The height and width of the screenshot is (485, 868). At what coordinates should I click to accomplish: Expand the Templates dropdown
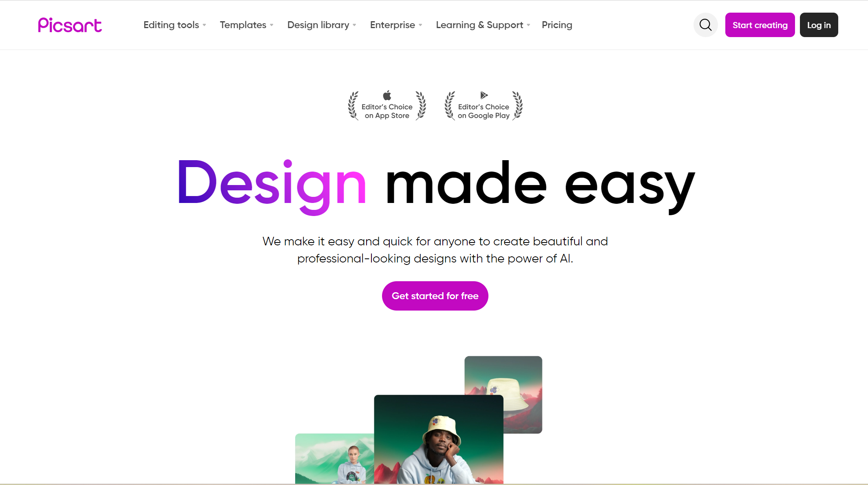[247, 25]
